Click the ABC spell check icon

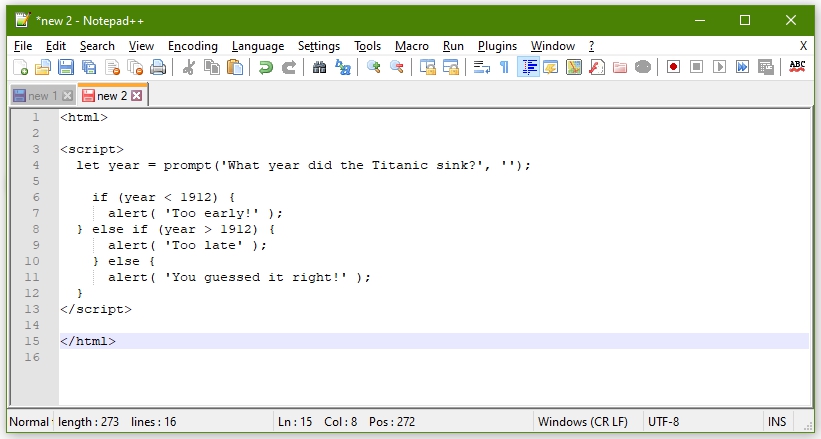(797, 67)
